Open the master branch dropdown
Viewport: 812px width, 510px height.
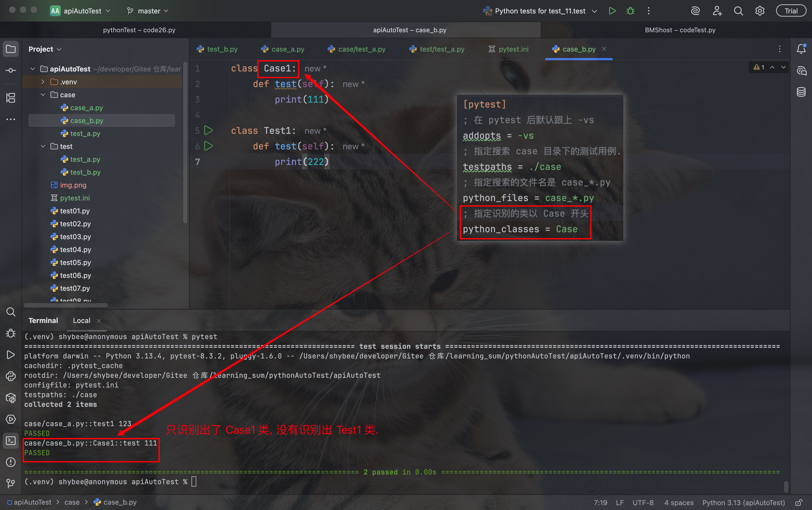tap(148, 11)
